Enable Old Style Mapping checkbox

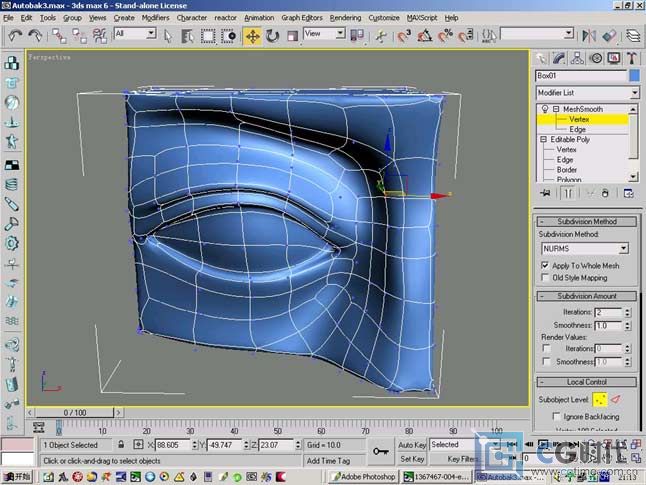[x=545, y=278]
